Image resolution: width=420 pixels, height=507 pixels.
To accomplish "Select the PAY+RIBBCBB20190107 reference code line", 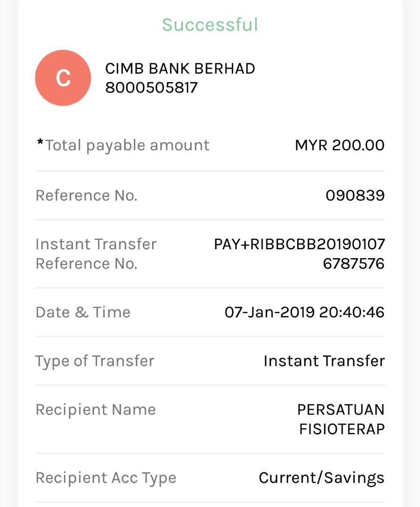I will 299,244.
